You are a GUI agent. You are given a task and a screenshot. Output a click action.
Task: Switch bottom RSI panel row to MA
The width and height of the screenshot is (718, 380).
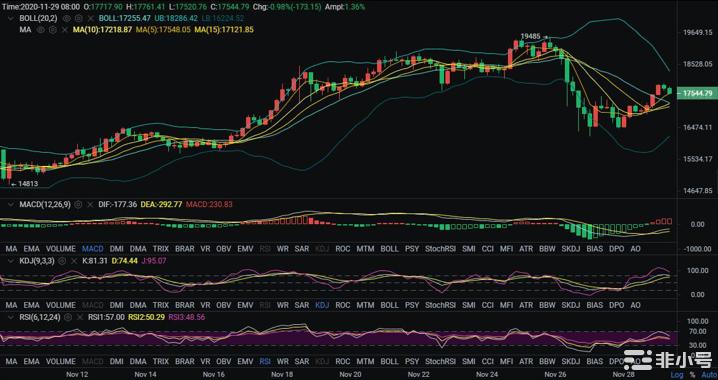(x=11, y=361)
